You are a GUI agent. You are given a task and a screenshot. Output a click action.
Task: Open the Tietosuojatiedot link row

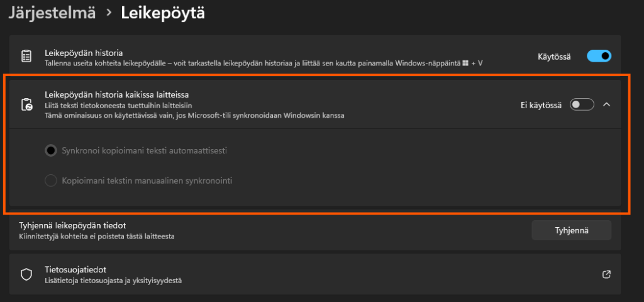coord(314,274)
